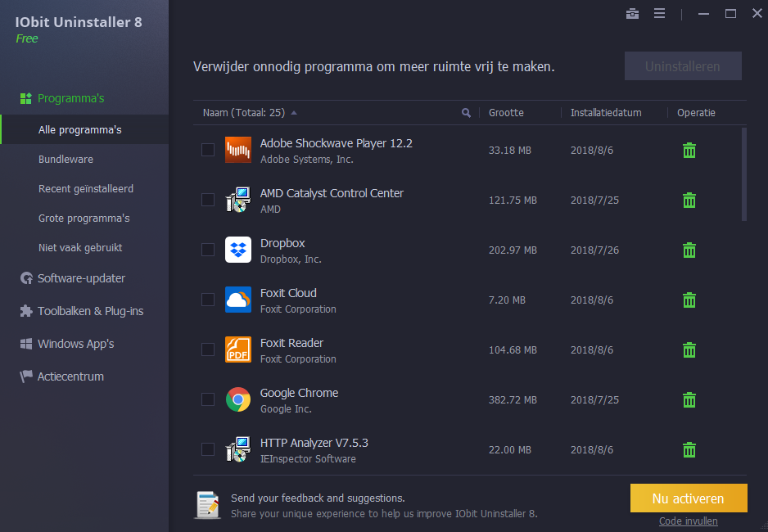Image resolution: width=768 pixels, height=532 pixels.
Task: Select Alle programma's in sidebar
Action: pos(84,129)
